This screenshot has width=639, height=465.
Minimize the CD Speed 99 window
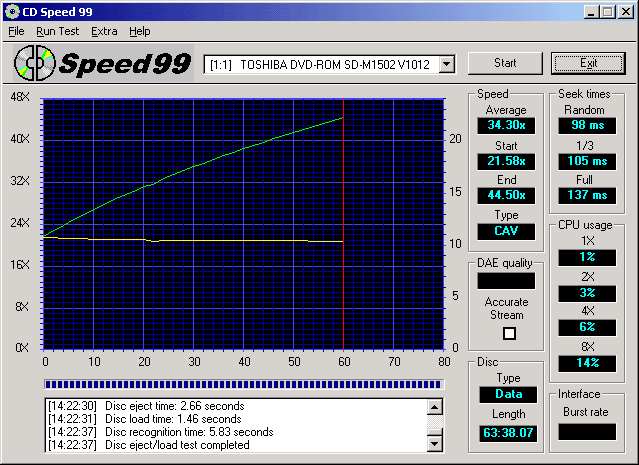[x=593, y=11]
